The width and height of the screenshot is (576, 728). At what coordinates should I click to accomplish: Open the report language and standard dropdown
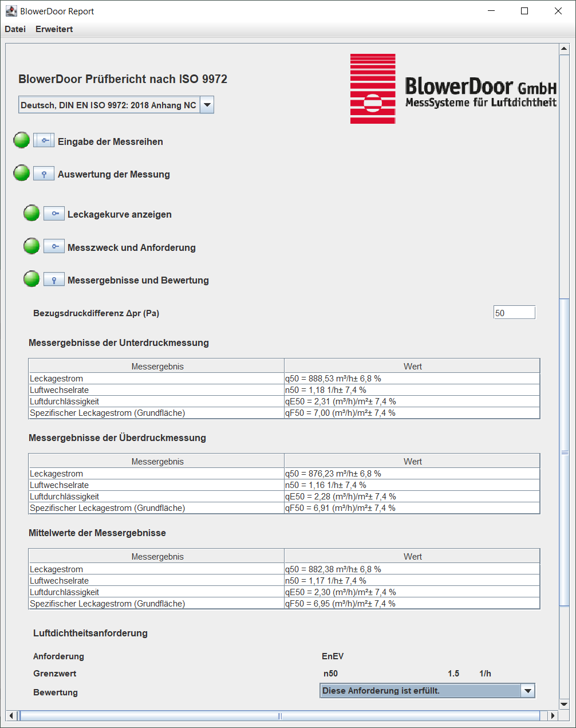pyautogui.click(x=116, y=105)
